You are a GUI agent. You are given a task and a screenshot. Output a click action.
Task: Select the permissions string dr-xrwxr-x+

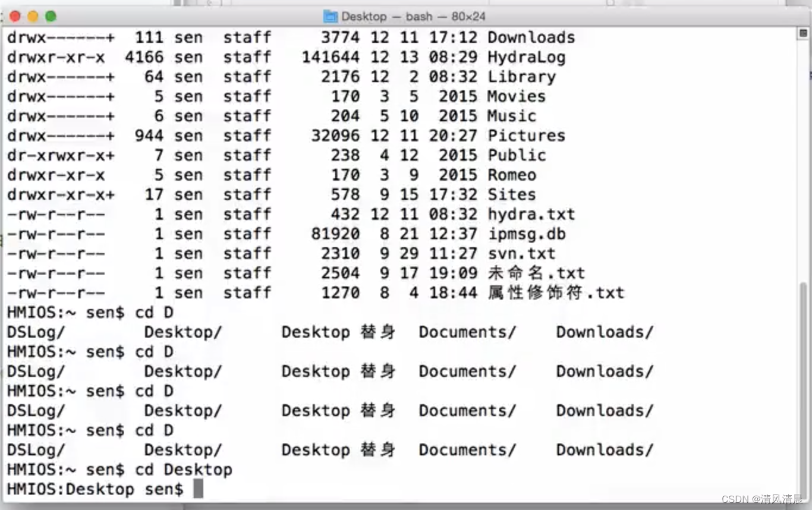coord(61,155)
